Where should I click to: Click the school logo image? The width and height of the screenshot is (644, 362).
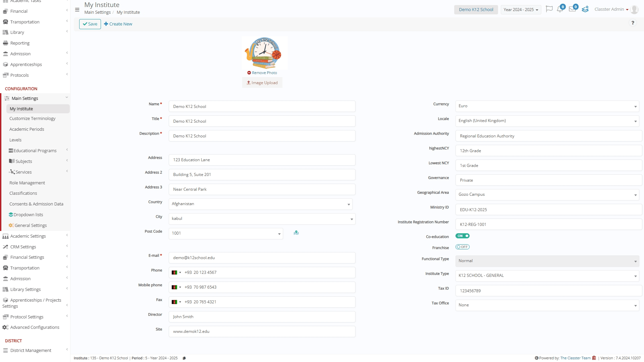point(264,53)
